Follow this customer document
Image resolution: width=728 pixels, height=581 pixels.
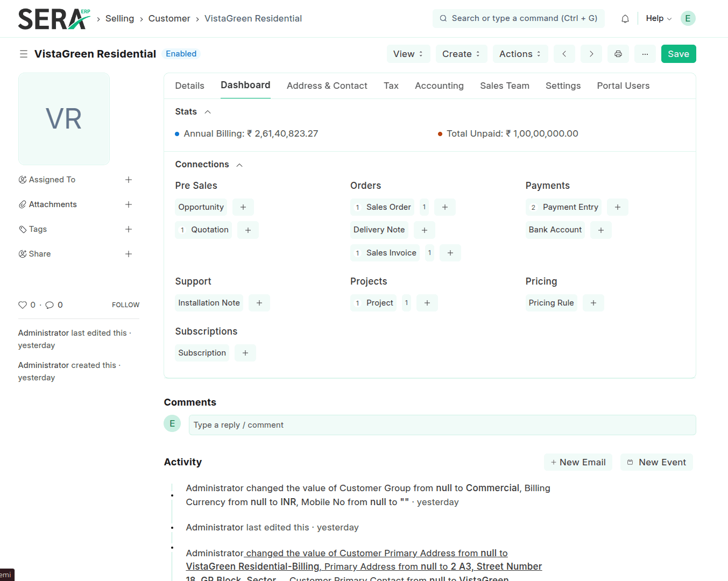click(x=125, y=305)
